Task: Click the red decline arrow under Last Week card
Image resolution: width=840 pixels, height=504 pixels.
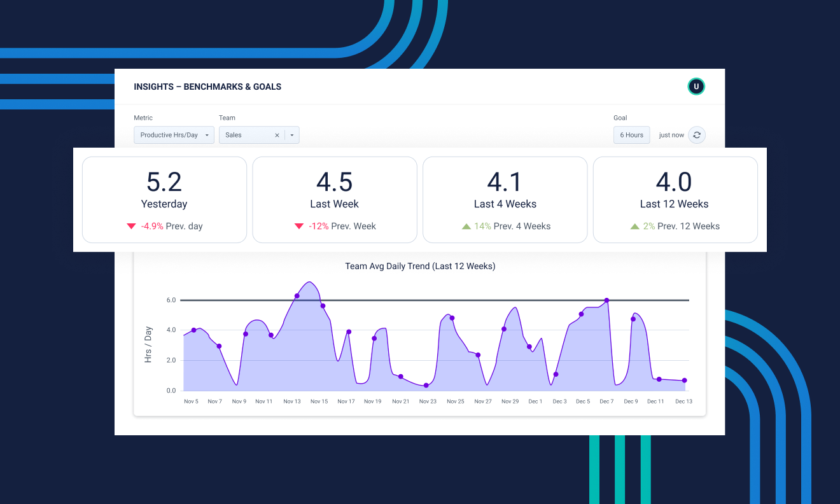Action: [298, 226]
